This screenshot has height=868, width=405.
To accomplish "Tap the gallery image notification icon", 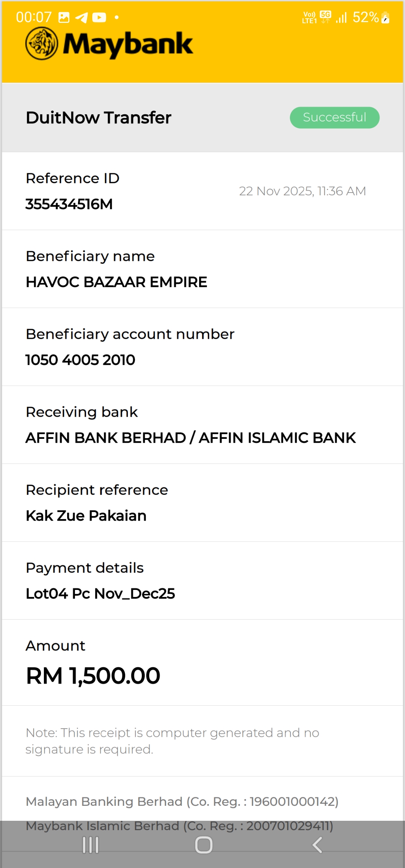I will (x=64, y=18).
